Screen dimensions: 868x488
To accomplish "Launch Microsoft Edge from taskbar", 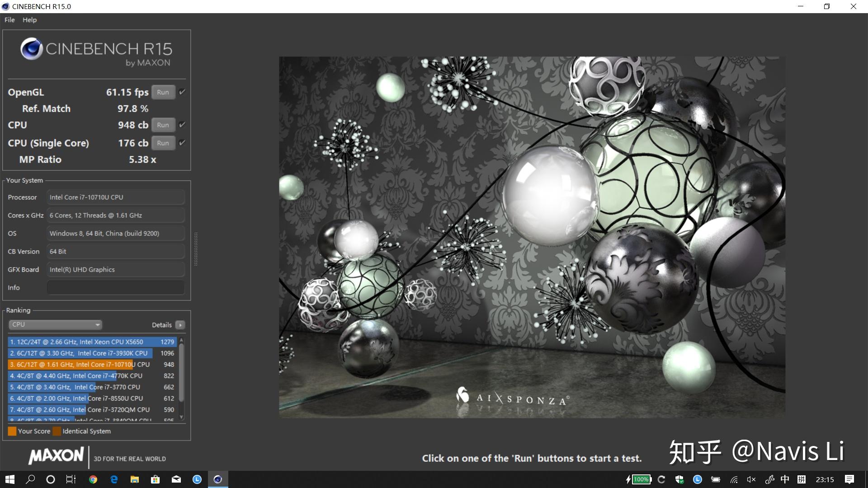I will [x=114, y=479].
